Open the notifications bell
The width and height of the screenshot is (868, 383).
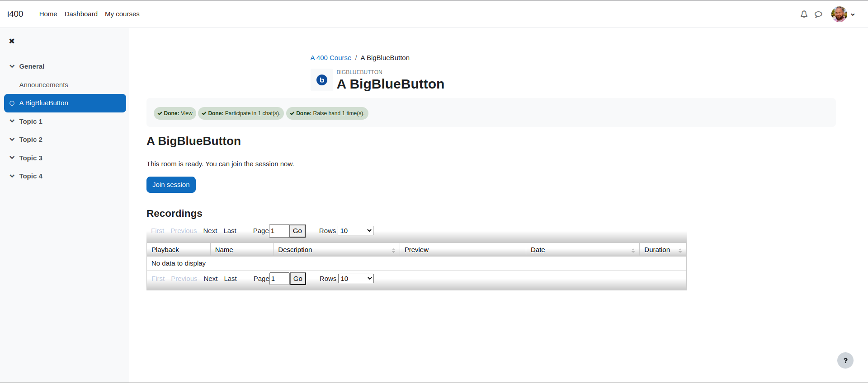[804, 14]
